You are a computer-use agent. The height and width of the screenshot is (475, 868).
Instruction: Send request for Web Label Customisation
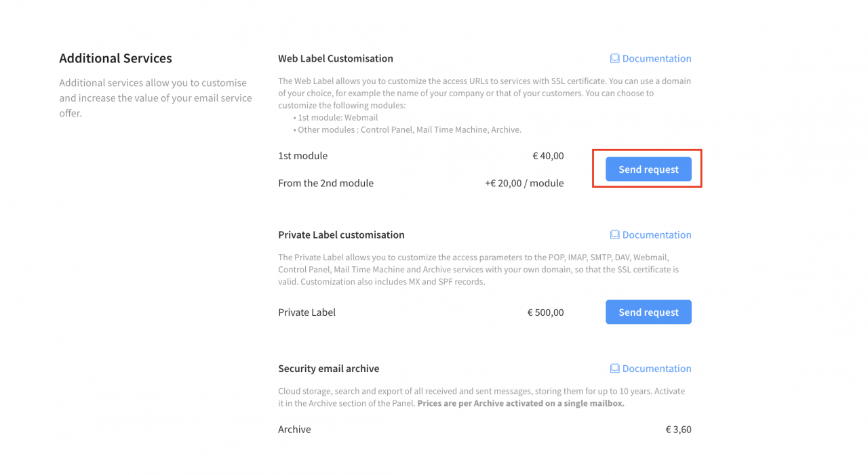pos(648,169)
